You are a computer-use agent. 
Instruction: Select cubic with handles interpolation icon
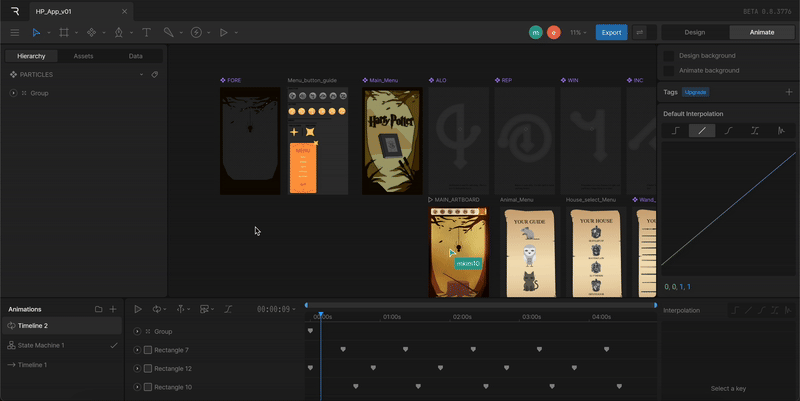pyautogui.click(x=755, y=131)
